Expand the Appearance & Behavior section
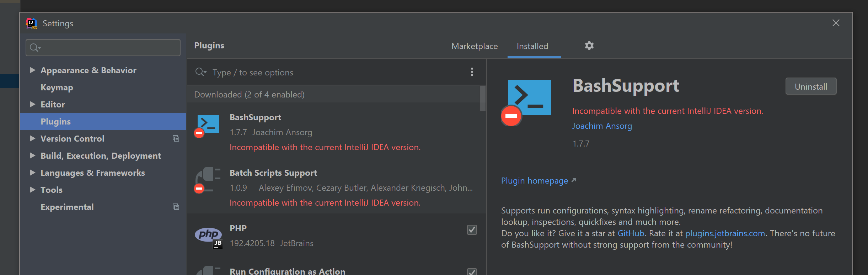 pos(32,70)
